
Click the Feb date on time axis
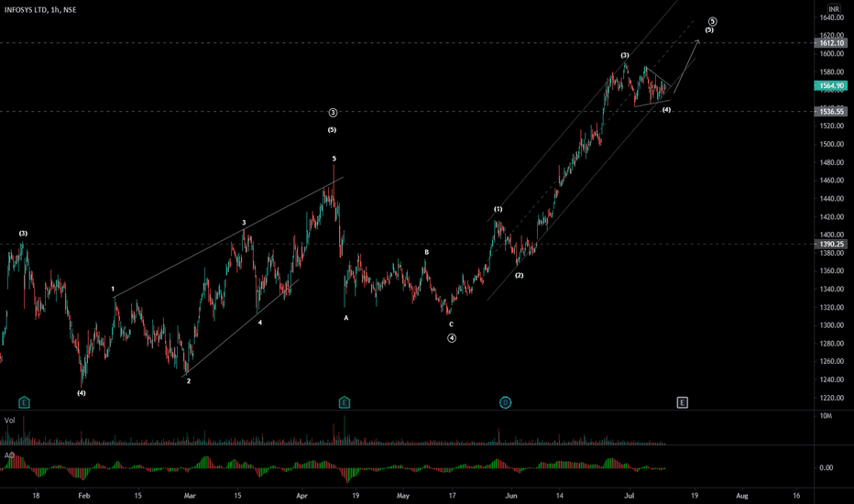click(83, 496)
